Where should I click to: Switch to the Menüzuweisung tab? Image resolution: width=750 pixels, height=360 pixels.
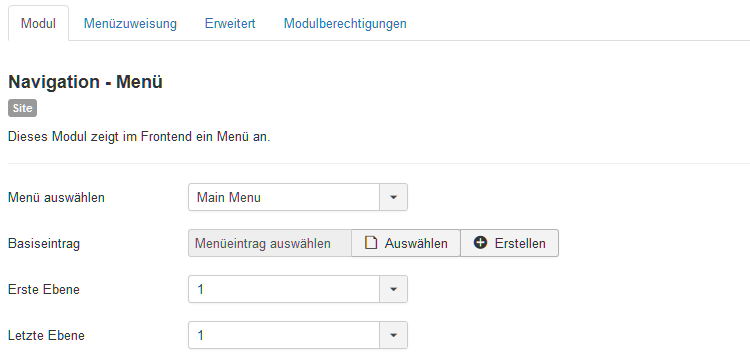tap(130, 23)
